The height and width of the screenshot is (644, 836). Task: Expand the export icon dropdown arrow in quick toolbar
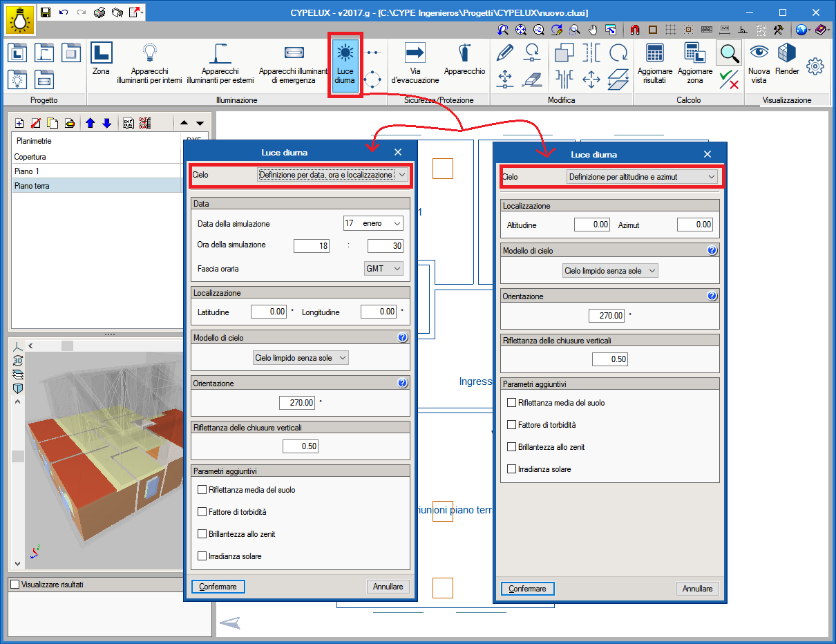point(142,12)
